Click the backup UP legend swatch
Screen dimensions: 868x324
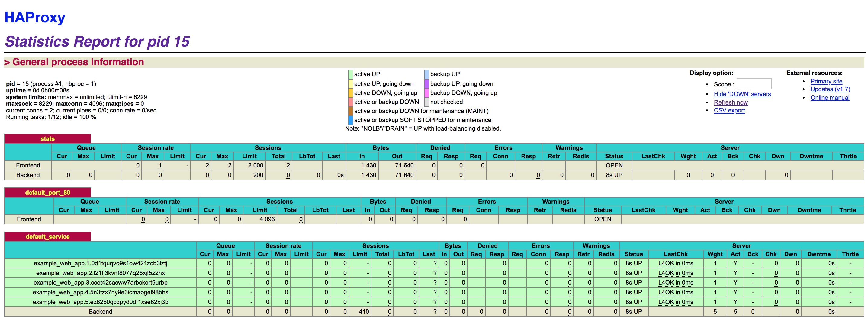click(x=426, y=74)
